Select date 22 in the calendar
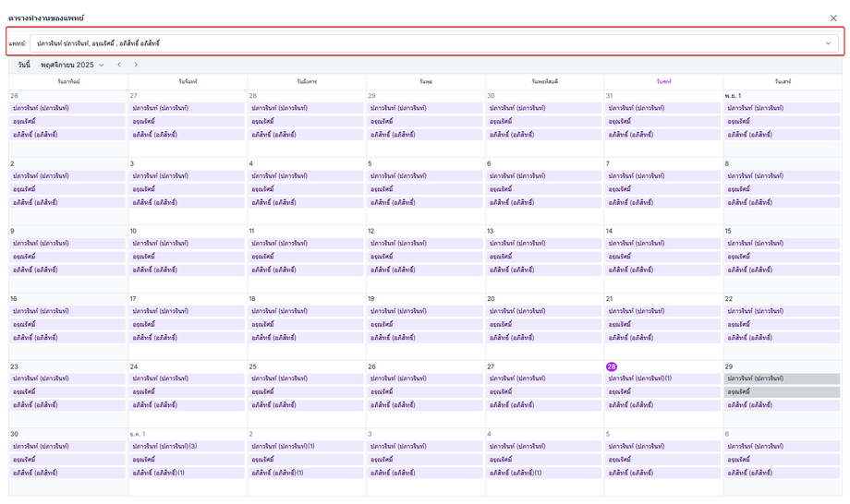This screenshot has height=504, width=850. [x=729, y=298]
